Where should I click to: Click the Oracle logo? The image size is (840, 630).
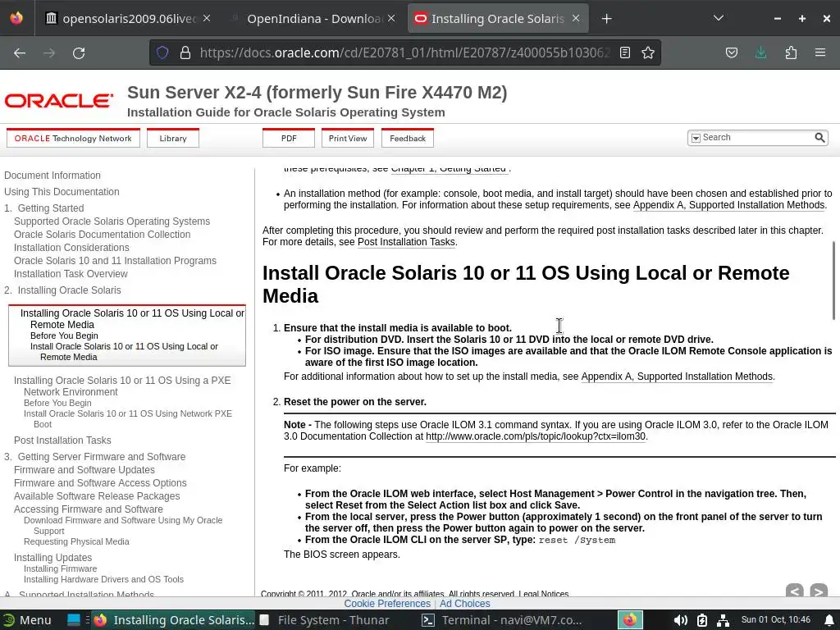point(59,101)
